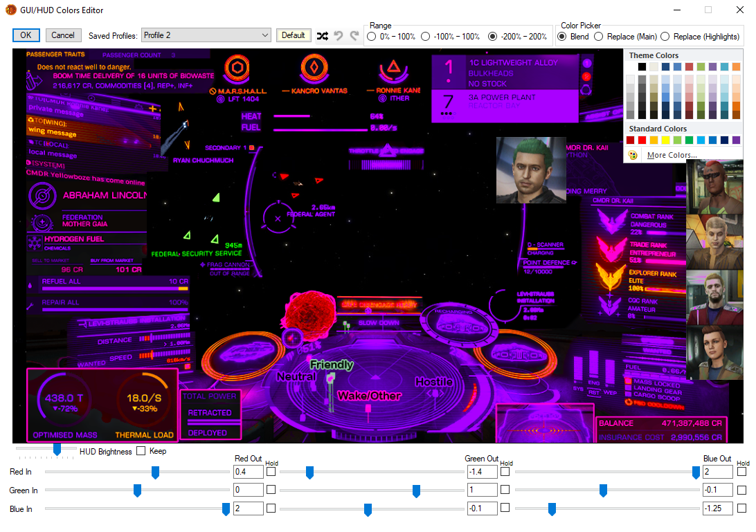This screenshot has width=756, height=532.
Task: Pick the purple standard color swatch
Action: (x=736, y=140)
